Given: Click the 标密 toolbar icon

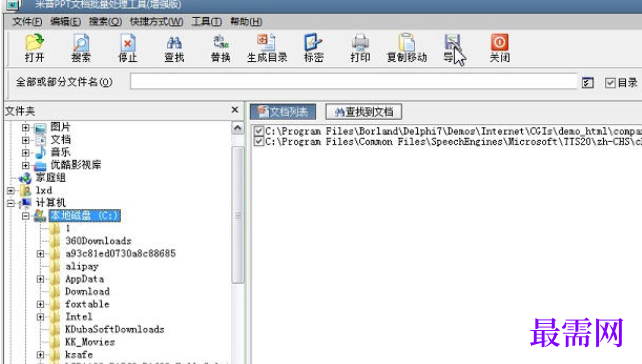Looking at the screenshot, I should pos(313,42).
